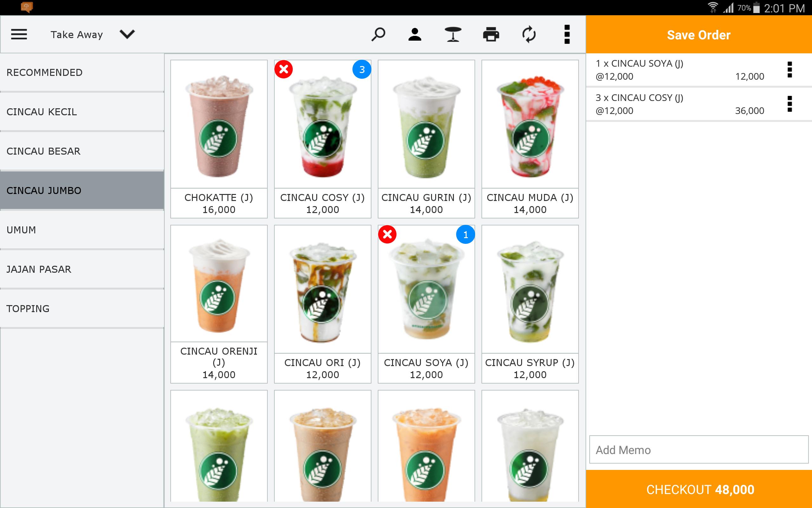The image size is (812, 508).
Task: Tap the 2:01 PM clock
Action: click(784, 8)
